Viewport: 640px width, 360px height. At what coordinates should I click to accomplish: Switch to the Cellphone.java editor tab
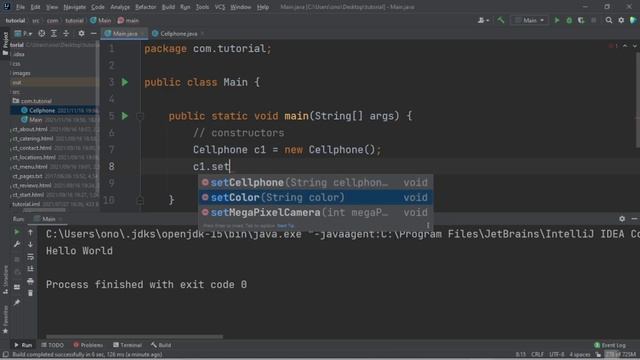[178, 33]
